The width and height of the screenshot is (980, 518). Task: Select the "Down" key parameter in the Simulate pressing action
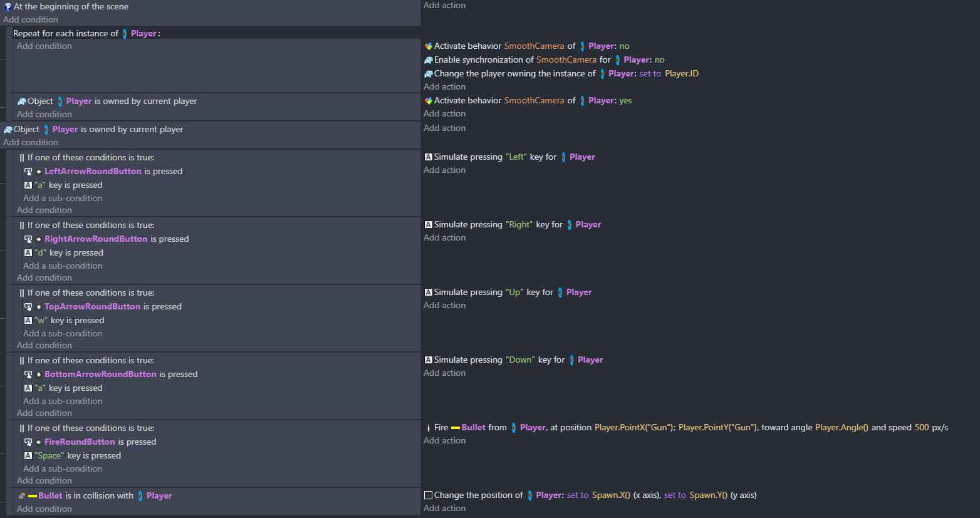pyautogui.click(x=519, y=360)
